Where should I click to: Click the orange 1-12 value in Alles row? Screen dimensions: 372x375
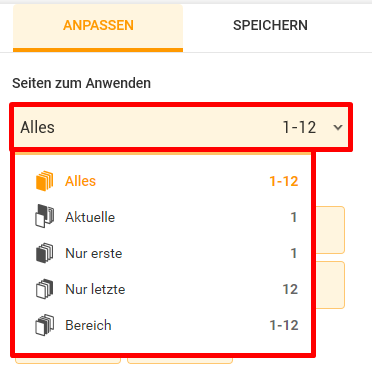[x=284, y=181]
